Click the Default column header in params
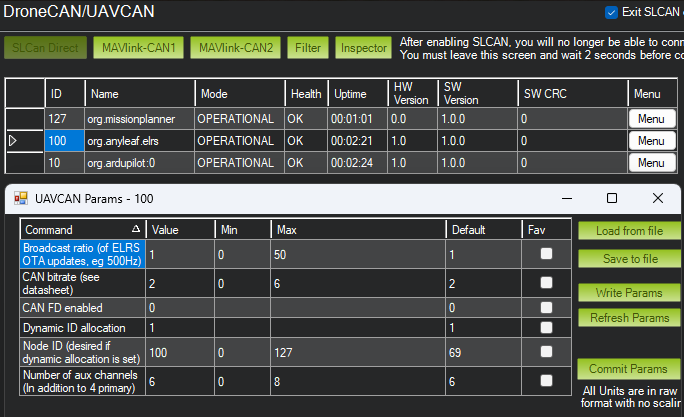Screen dimensions: 684x417 484,229
